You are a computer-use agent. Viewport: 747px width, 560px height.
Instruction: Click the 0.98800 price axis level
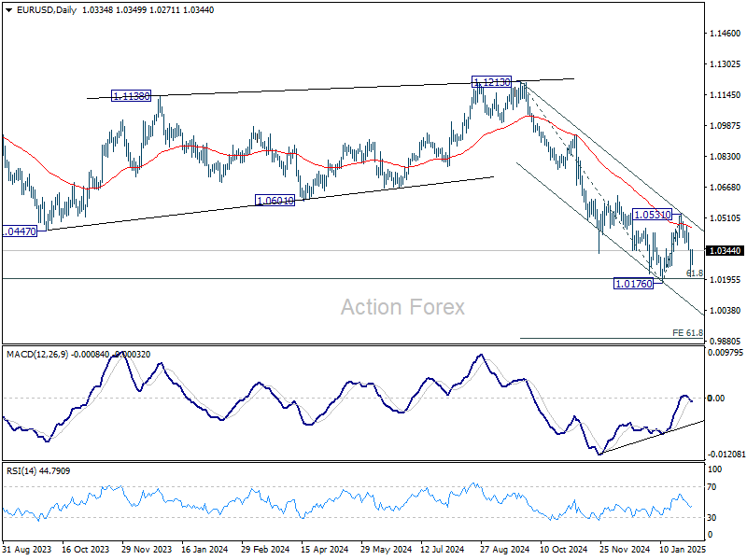(724, 341)
